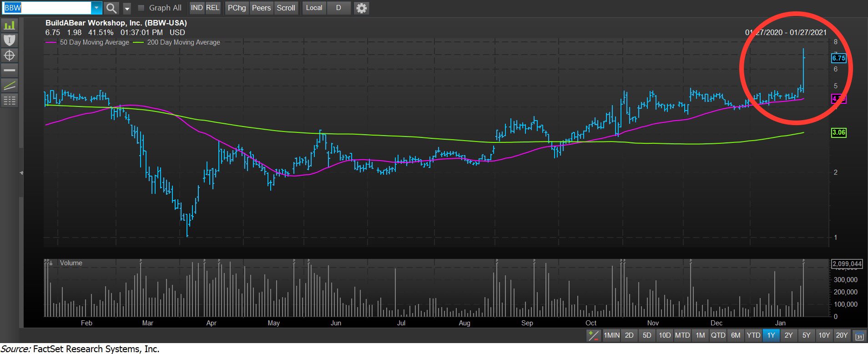Click the 3.06 200-day average axis label
Image resolution: width=868 pixels, height=354 pixels.
(x=838, y=132)
